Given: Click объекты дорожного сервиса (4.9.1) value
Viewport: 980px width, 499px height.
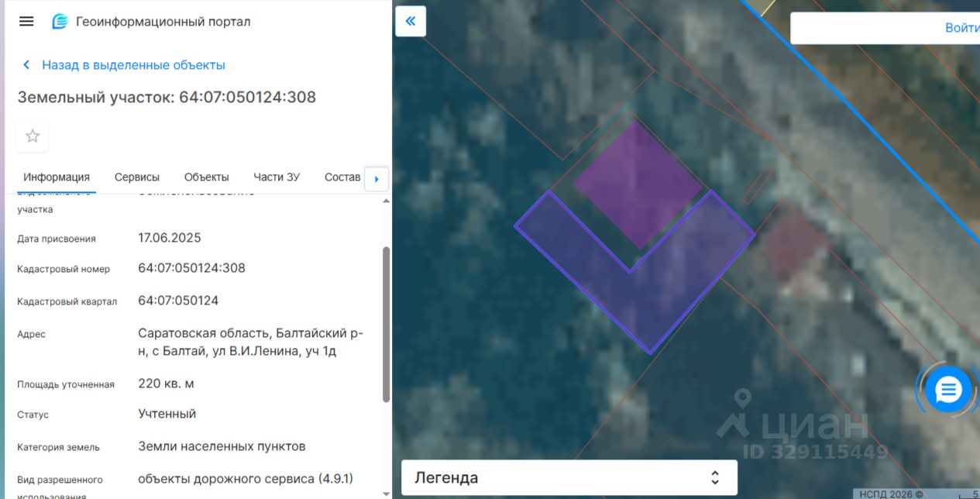Looking at the screenshot, I should point(246,479).
